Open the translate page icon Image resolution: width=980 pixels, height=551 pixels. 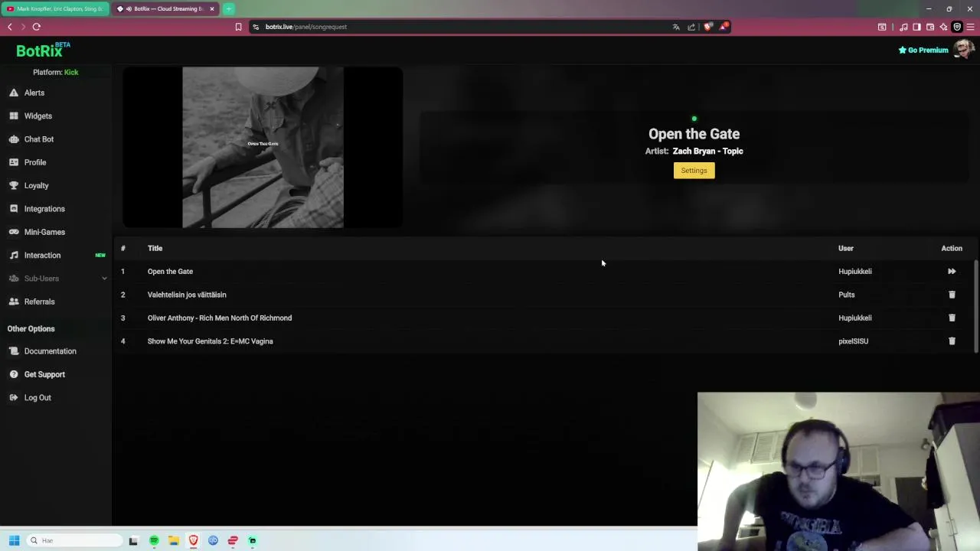tap(676, 27)
